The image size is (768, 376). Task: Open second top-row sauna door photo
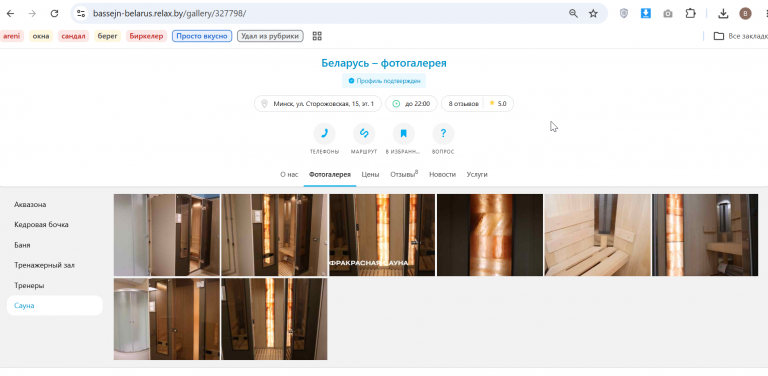(x=274, y=235)
